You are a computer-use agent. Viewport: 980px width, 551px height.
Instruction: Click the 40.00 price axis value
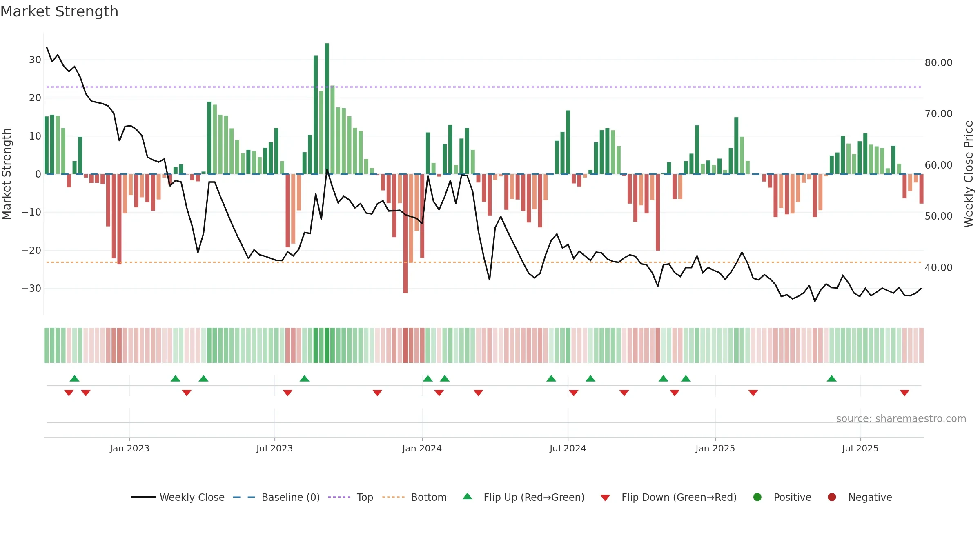[938, 267]
